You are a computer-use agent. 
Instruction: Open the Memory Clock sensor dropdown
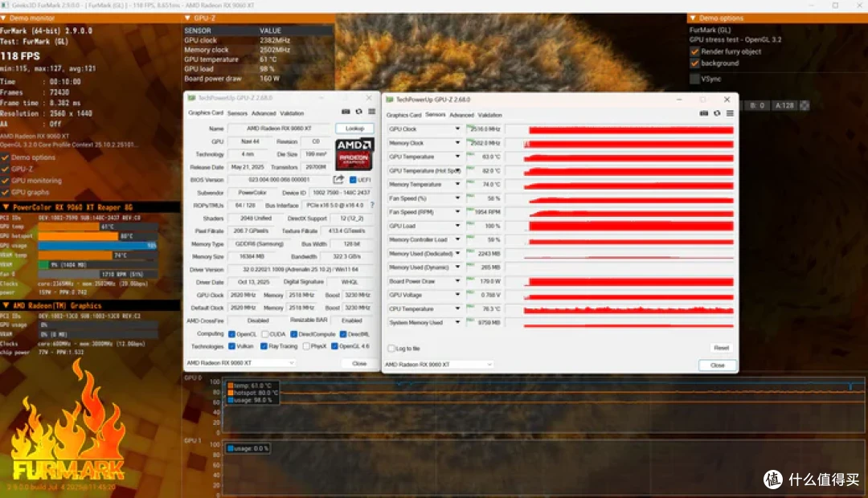[x=457, y=143]
